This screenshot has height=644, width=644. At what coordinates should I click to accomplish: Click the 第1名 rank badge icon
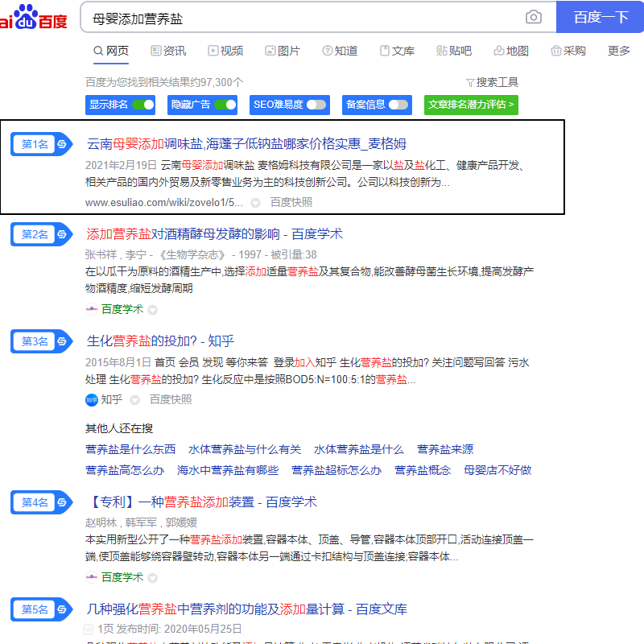click(x=42, y=144)
